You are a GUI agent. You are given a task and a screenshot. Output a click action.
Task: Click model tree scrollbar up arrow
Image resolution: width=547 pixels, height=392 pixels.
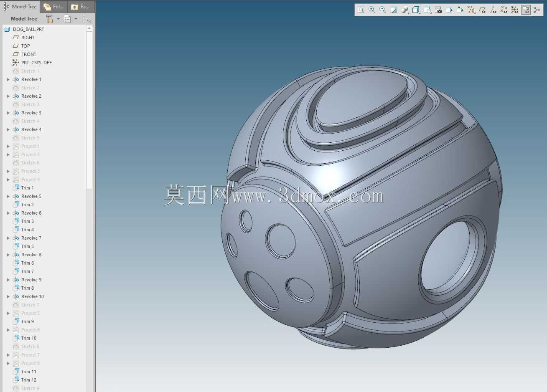[89, 28]
